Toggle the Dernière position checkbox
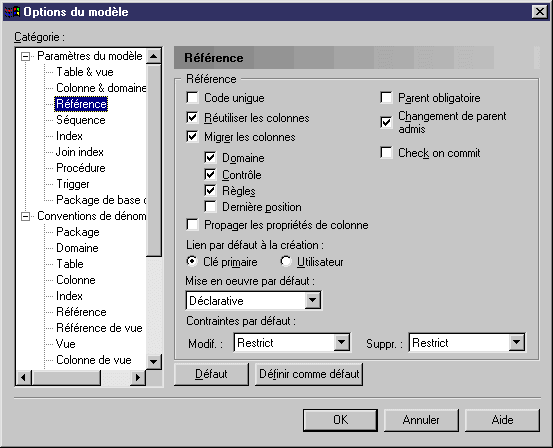The width and height of the screenshot is (553, 448). [x=210, y=207]
